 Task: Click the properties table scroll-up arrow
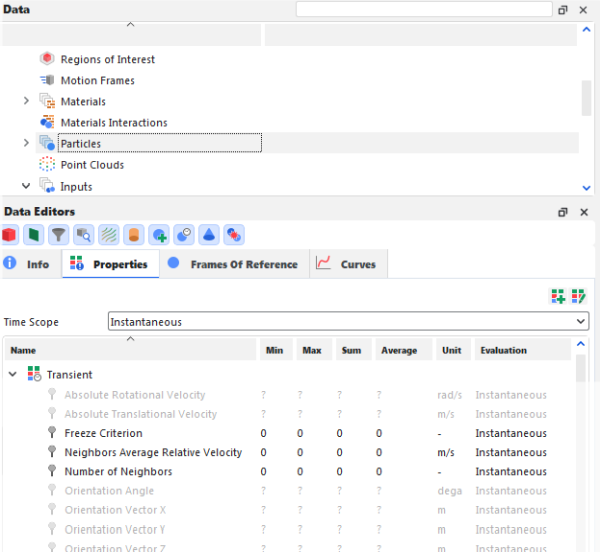(580, 344)
